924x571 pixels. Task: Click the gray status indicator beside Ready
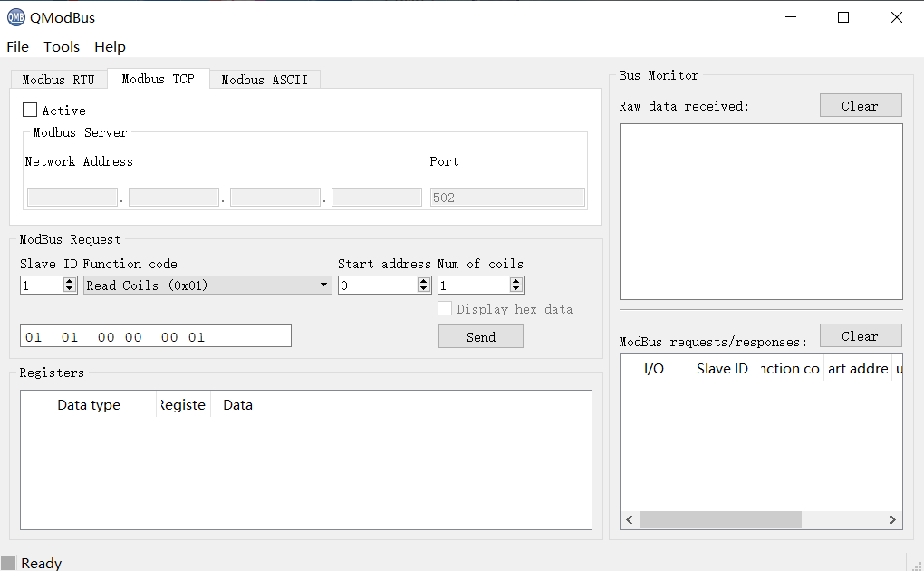(8, 563)
